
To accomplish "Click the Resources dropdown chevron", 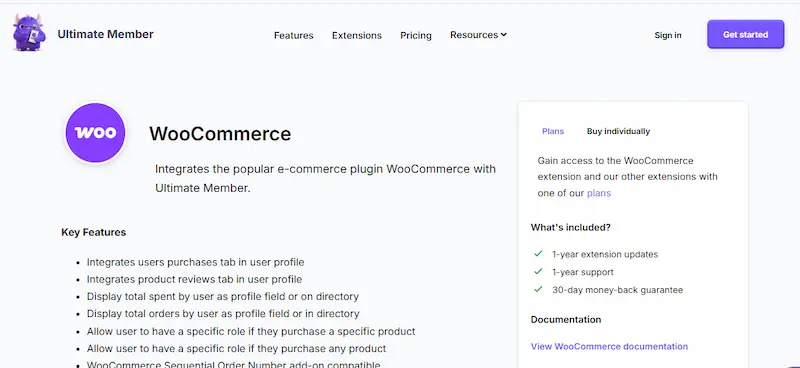I will pyautogui.click(x=504, y=35).
